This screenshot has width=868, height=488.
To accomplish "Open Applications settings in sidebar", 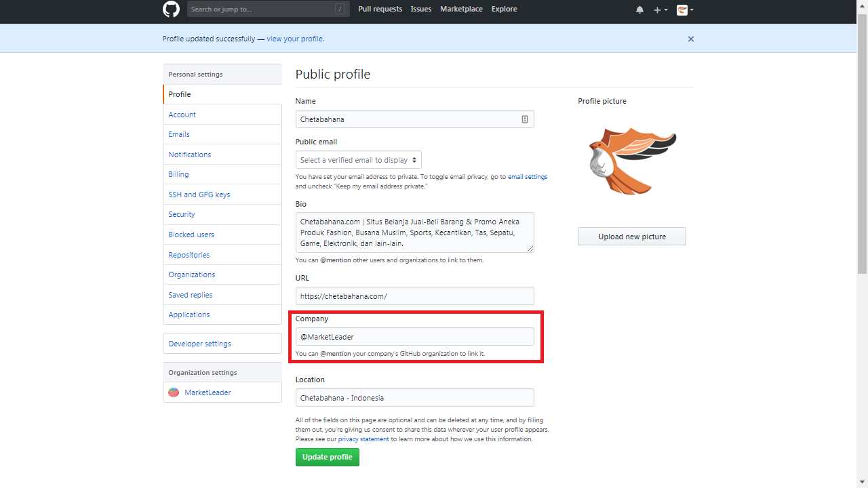I will (222, 314).
